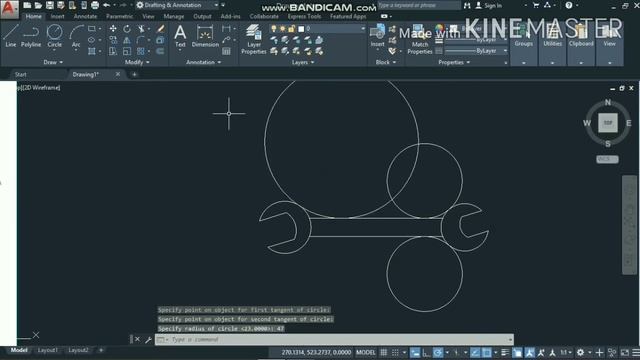Toggle ortho mode
This screenshot has width=640, height=360.
click(x=426, y=352)
